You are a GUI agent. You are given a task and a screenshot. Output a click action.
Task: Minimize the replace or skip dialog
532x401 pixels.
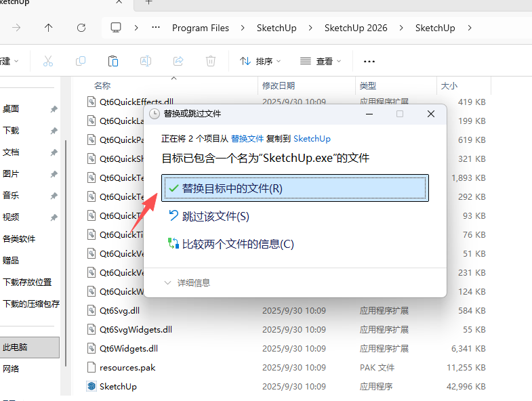[369, 114]
